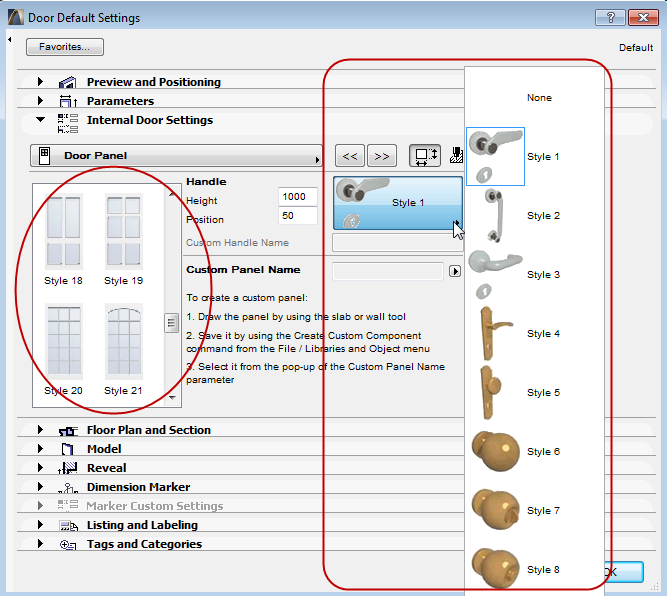Image resolution: width=667 pixels, height=596 pixels.
Task: Select arched door panel Style 21
Action: coord(123,350)
